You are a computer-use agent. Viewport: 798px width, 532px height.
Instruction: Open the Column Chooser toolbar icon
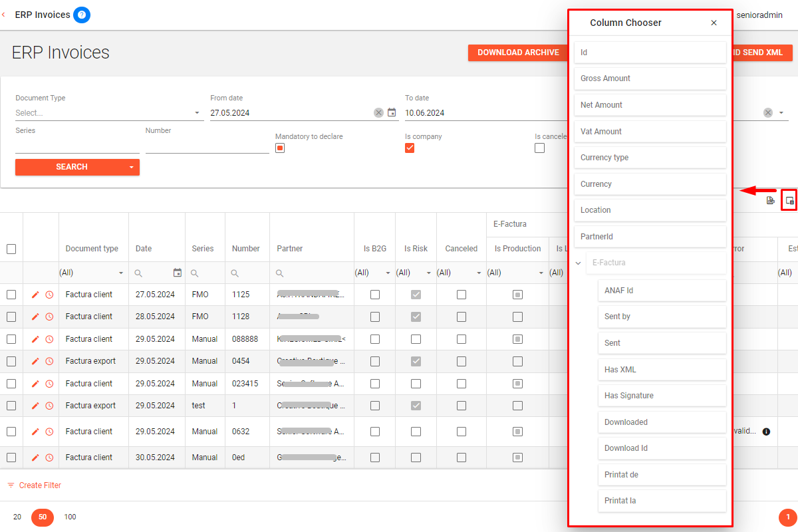coord(789,200)
